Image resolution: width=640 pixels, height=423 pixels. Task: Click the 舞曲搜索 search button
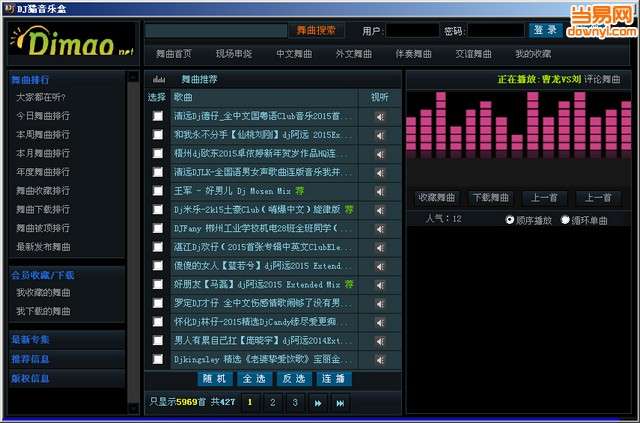[316, 31]
